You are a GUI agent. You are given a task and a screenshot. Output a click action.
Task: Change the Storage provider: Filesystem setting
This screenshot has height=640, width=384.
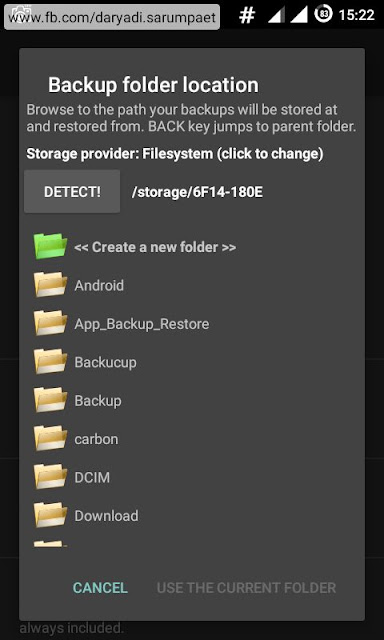175,154
